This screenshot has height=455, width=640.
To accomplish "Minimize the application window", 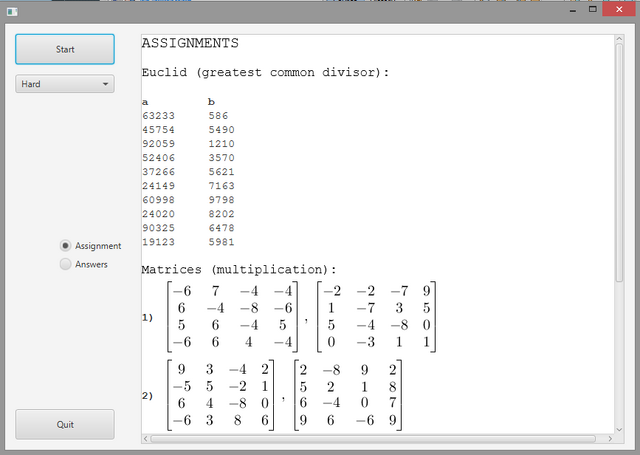I will [573, 10].
